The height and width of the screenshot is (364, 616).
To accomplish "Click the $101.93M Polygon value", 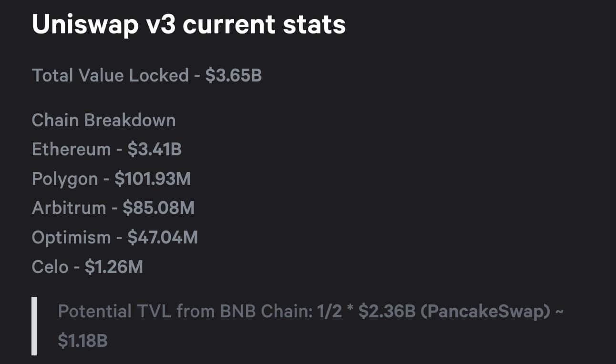I will 153,179.
